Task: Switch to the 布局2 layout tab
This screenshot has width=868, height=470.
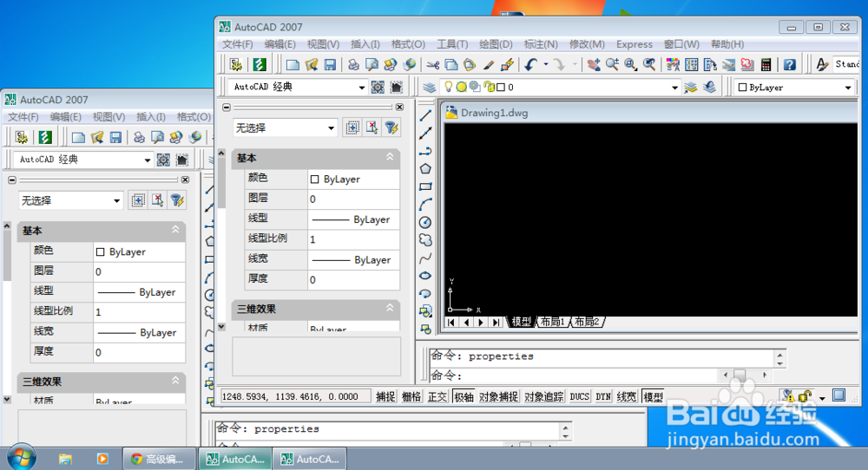Action: [x=587, y=322]
